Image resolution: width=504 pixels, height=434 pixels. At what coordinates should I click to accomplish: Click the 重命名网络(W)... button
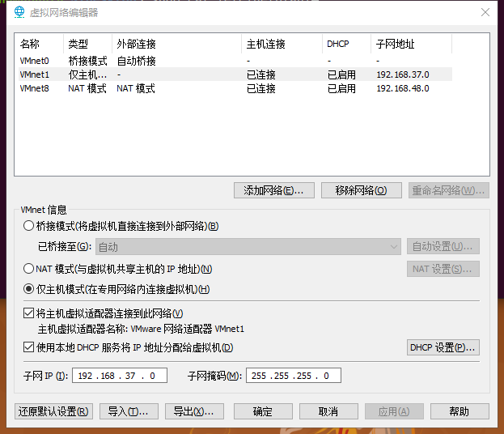tap(449, 190)
